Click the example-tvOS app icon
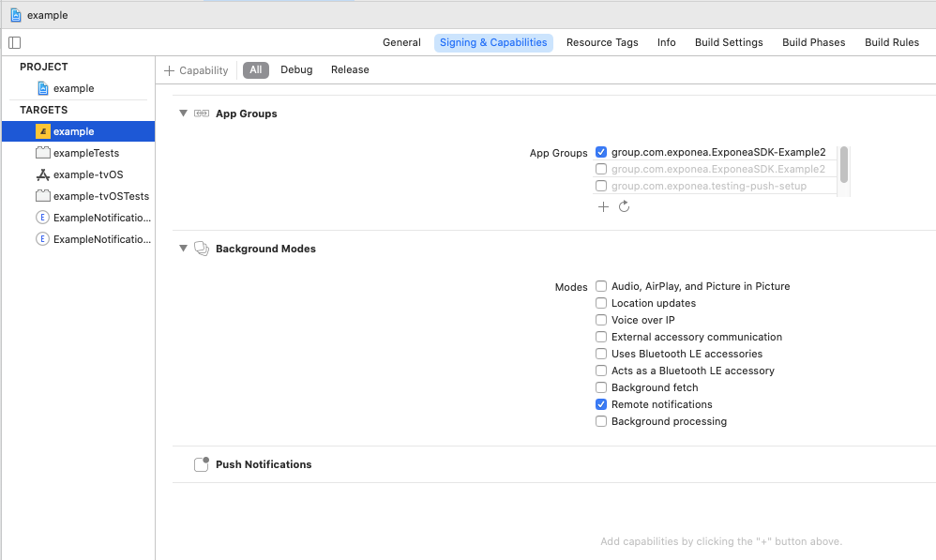 click(x=43, y=174)
